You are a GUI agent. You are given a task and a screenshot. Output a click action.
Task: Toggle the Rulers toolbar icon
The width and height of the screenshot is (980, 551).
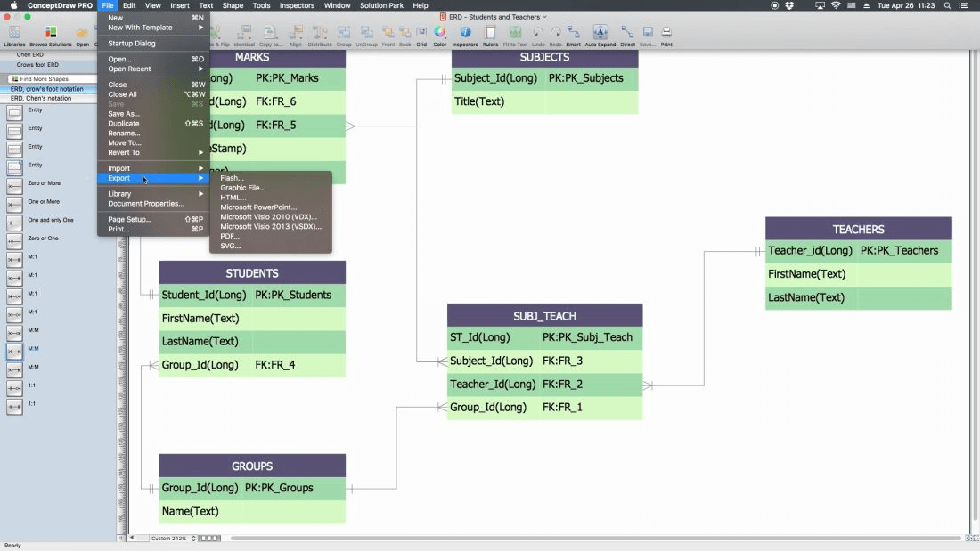point(491,36)
